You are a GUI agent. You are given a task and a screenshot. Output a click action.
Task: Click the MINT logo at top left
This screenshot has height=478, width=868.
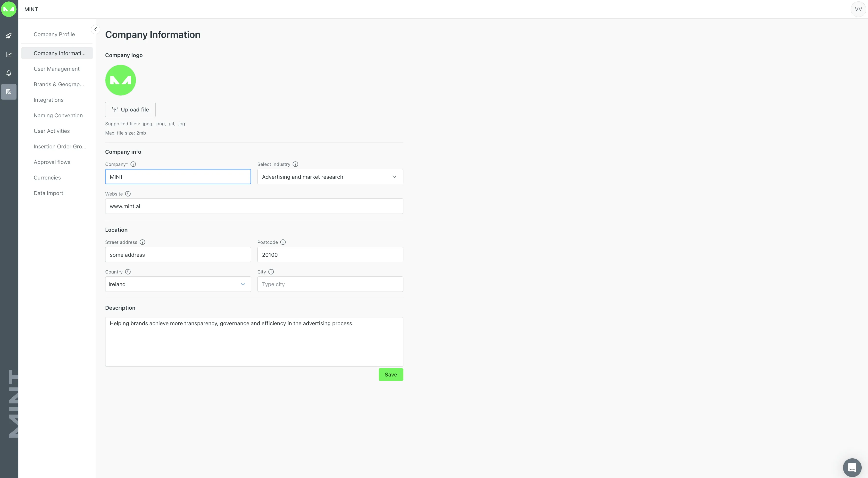9,9
